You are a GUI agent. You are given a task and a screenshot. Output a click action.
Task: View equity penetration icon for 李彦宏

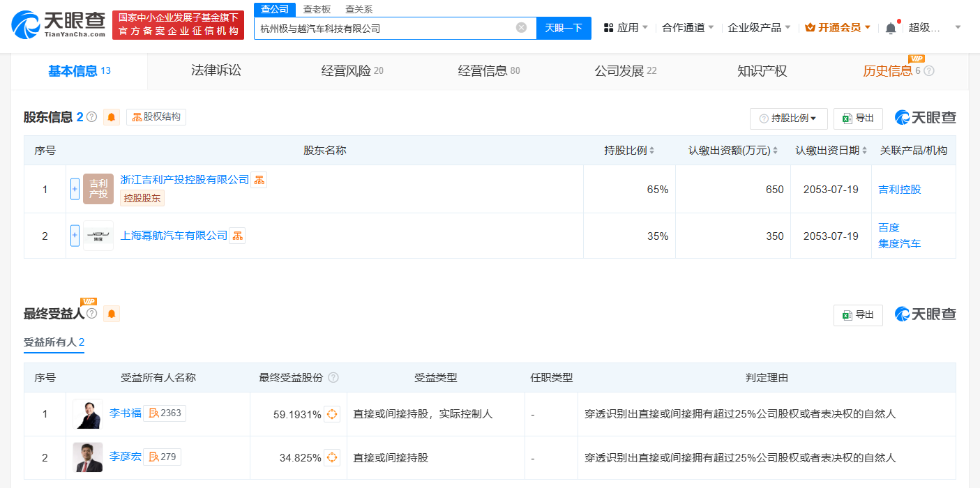[332, 458]
